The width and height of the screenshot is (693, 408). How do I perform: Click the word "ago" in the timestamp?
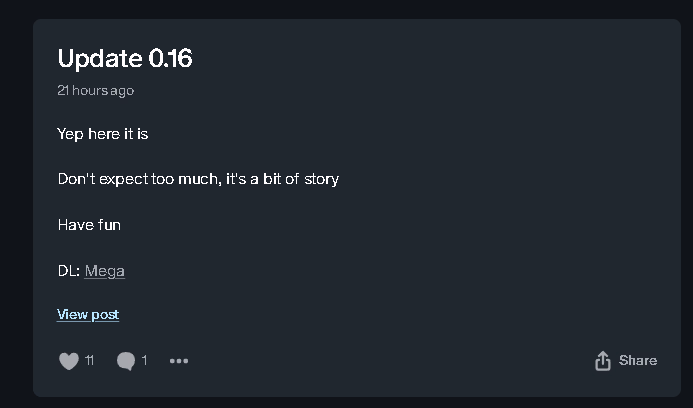122,91
